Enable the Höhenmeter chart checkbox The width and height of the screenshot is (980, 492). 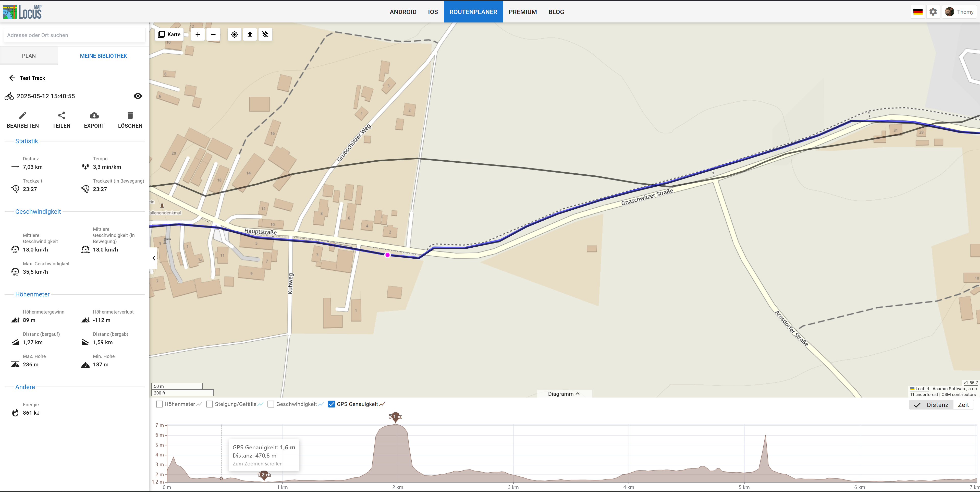[160, 404]
